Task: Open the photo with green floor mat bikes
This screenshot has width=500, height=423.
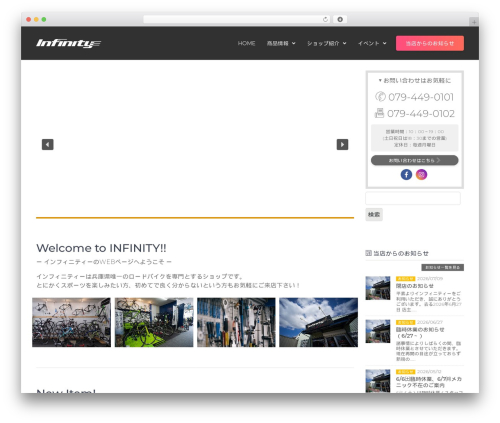Action: (154, 322)
